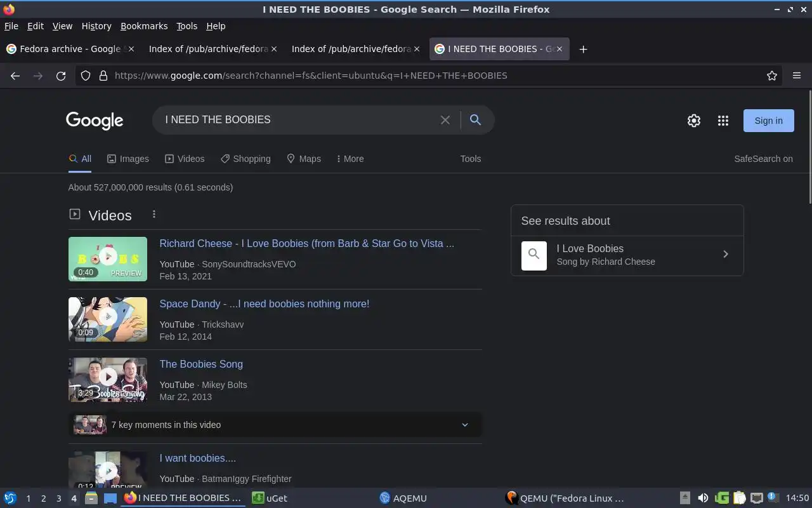The image size is (812, 508).
Task: Open network tray icon
Action: (756, 498)
